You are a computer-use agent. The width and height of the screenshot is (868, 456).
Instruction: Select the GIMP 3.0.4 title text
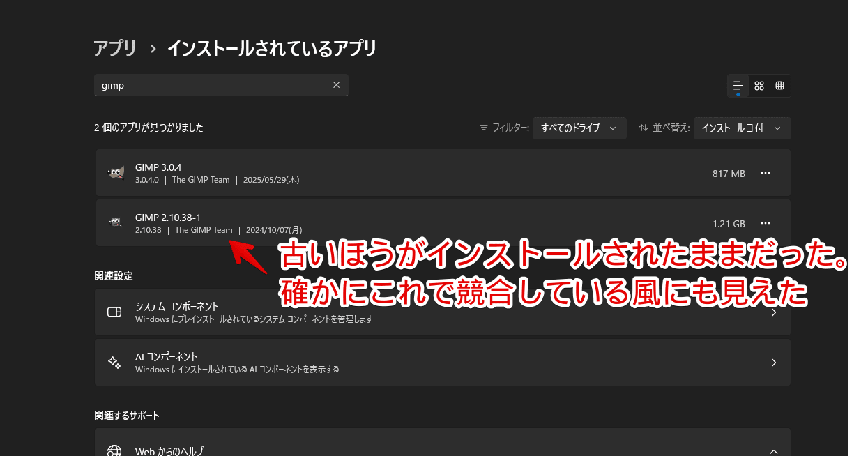tap(158, 167)
